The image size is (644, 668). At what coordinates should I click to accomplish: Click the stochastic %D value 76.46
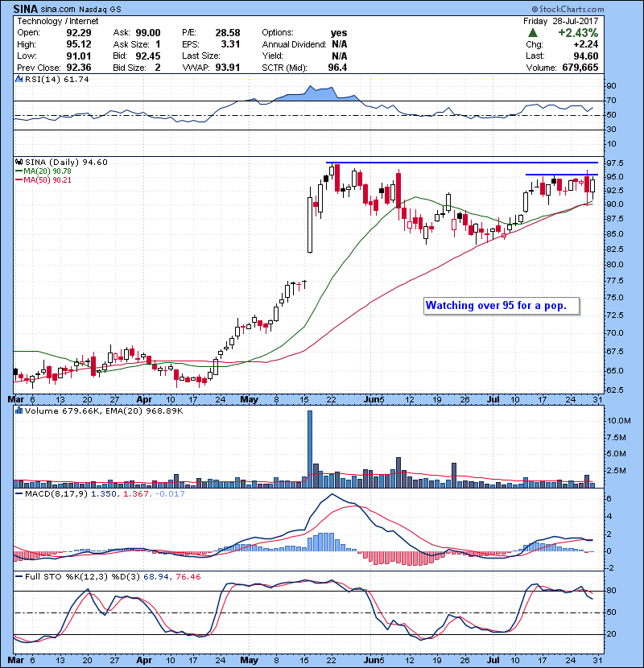188,576
